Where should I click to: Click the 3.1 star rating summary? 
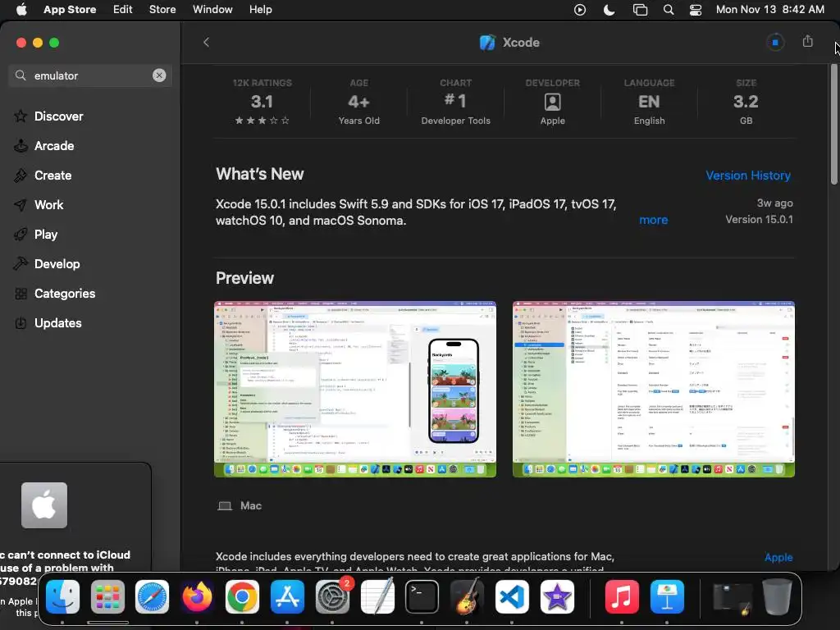(262, 102)
